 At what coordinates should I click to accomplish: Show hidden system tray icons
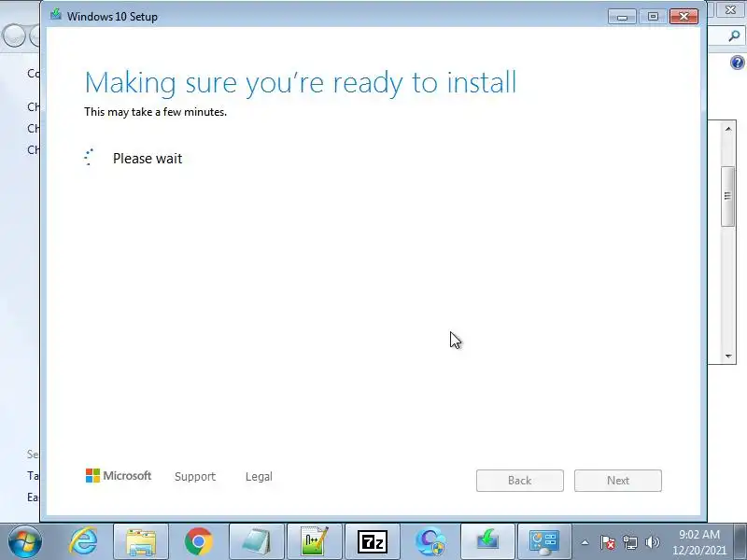(585, 542)
